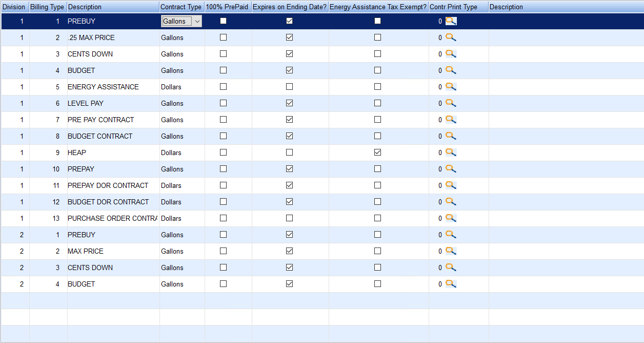644x343 pixels.
Task: Click the BUDGET CONTRACT description cell
Action: (113, 136)
